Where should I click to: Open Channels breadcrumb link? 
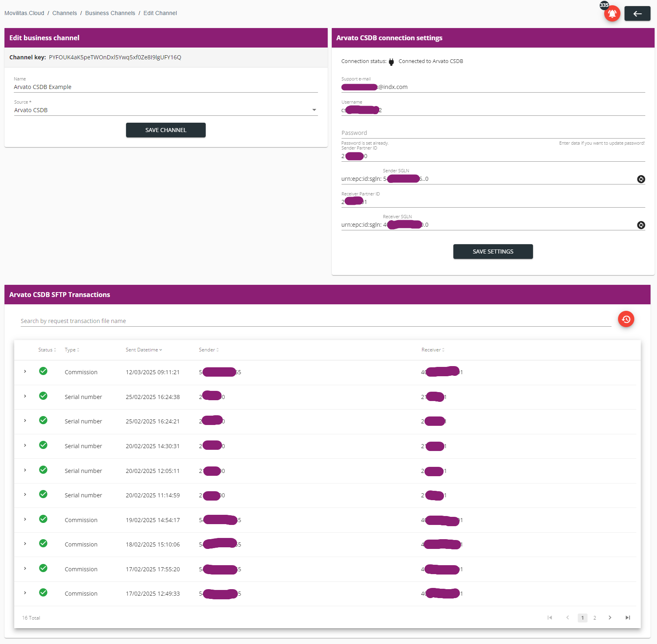coord(65,13)
